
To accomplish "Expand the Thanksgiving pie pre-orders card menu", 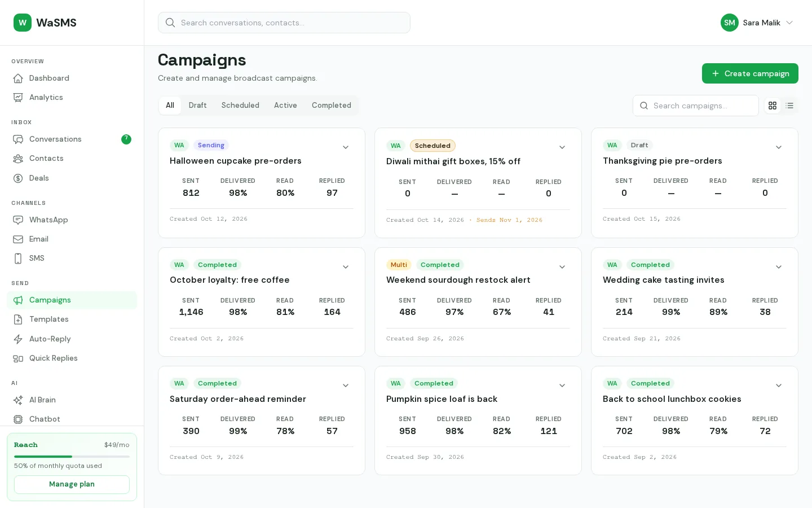I will click(779, 147).
